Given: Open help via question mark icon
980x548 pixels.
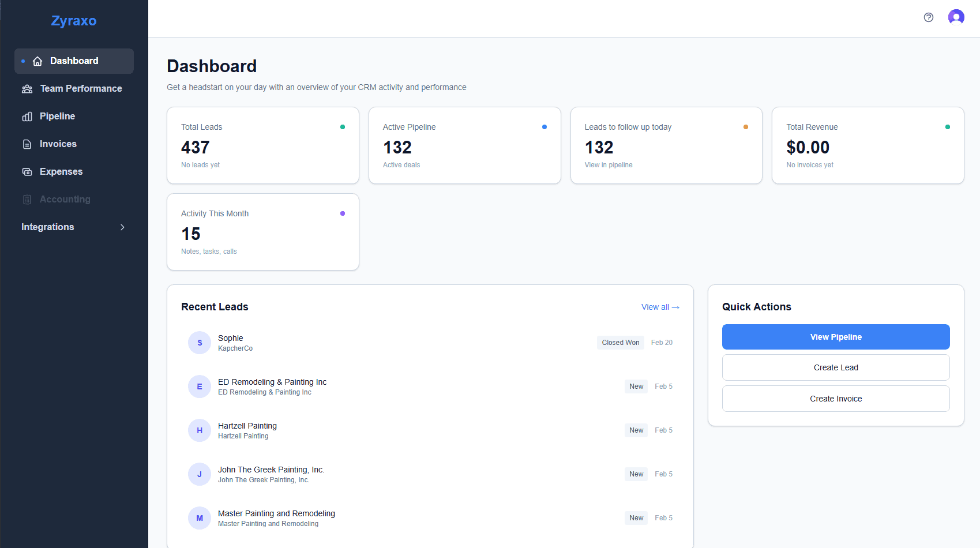Looking at the screenshot, I should coord(928,17).
